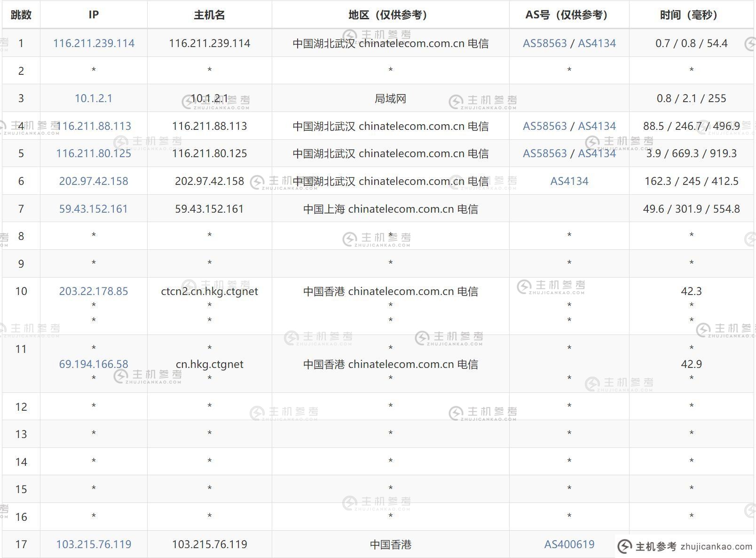Click time value 0.7 / 0.8 / 54.4
This screenshot has width=756, height=558.
pyautogui.click(x=691, y=43)
